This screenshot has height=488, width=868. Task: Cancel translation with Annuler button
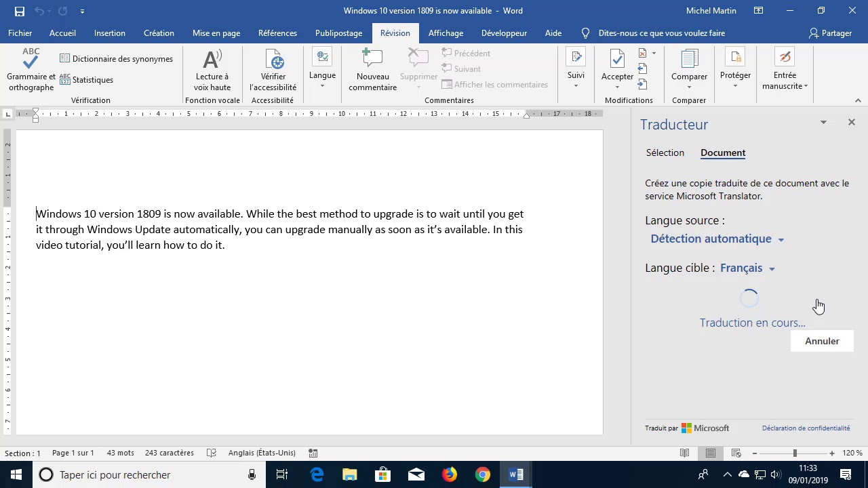pos(822,341)
